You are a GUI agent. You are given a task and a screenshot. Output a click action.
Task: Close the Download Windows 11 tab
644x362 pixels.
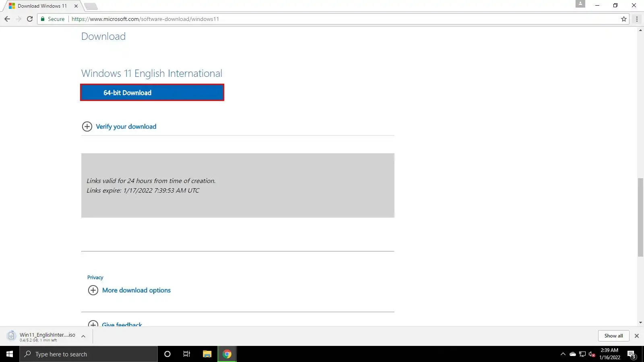click(x=76, y=6)
